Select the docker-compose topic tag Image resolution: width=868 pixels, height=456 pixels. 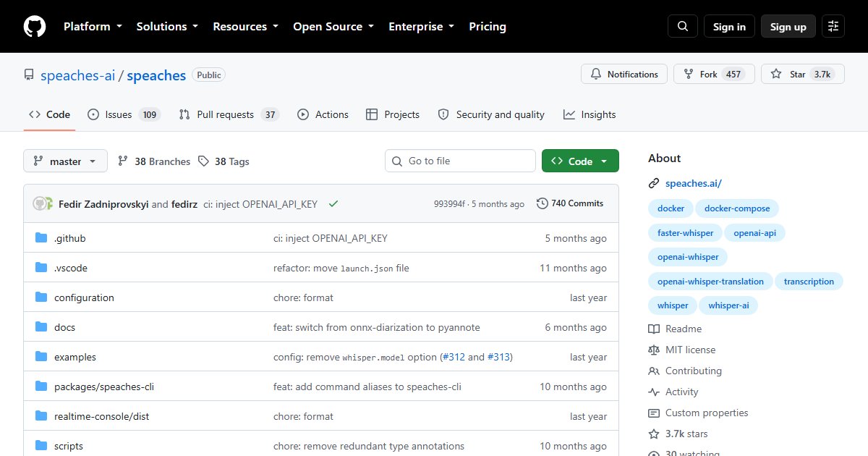pyautogui.click(x=737, y=208)
